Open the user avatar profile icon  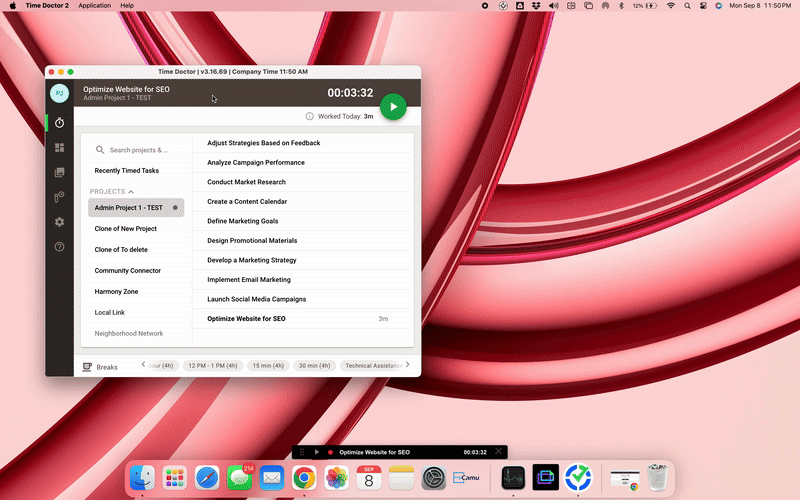[x=59, y=93]
